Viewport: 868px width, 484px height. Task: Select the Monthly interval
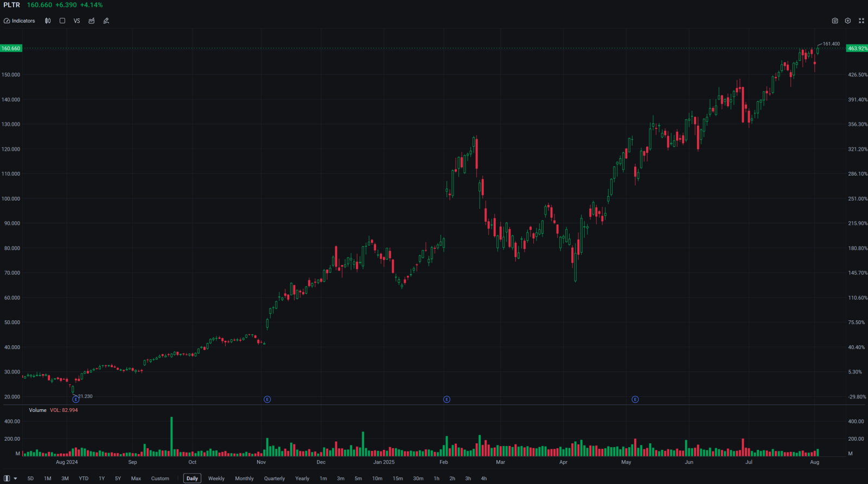click(244, 479)
